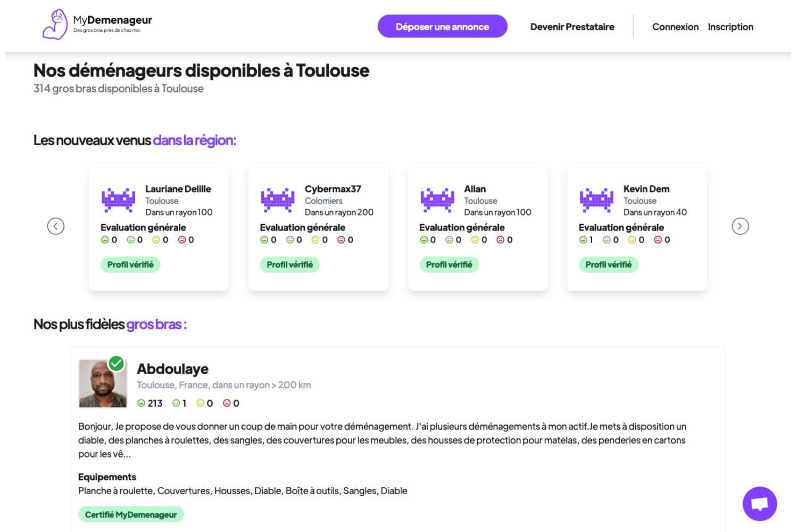Click the Profil vérifié green badge on Lauriane's card
This screenshot has height=532, width=798.
[x=130, y=264]
